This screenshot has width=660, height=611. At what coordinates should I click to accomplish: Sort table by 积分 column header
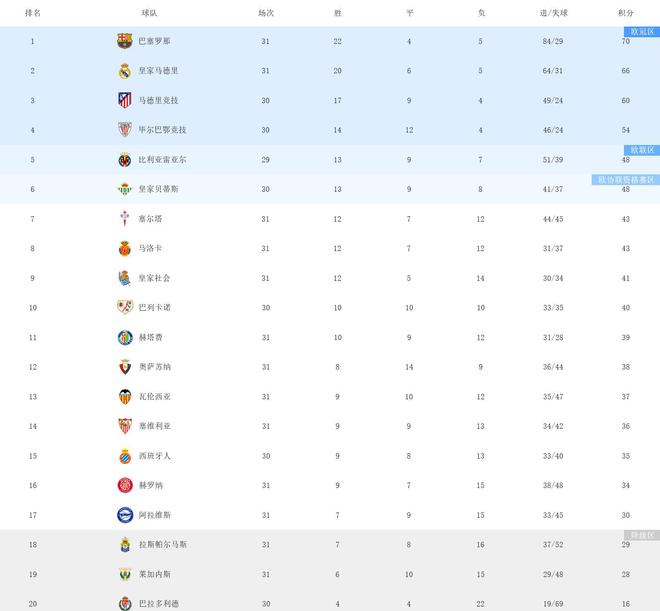626,13
